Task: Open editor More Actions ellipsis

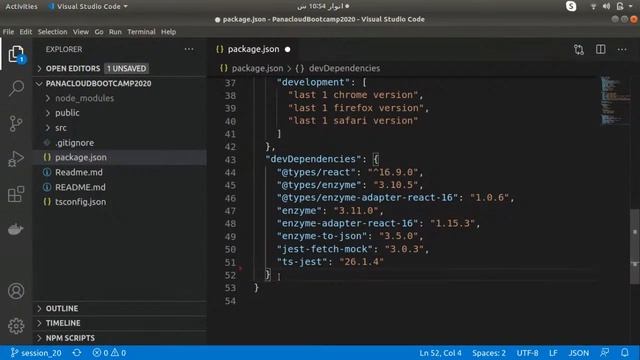Action: pos(622,49)
